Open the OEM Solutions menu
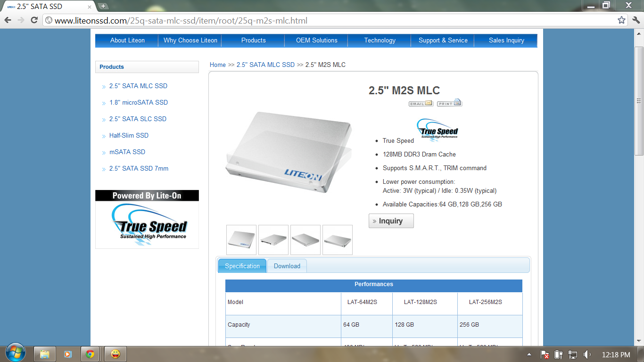This screenshot has height=362, width=644. coord(317,41)
